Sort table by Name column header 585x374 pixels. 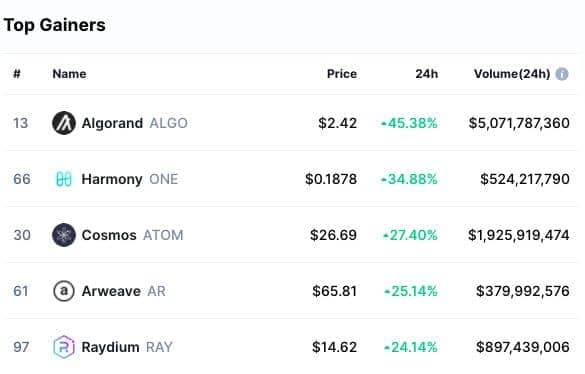(x=69, y=74)
